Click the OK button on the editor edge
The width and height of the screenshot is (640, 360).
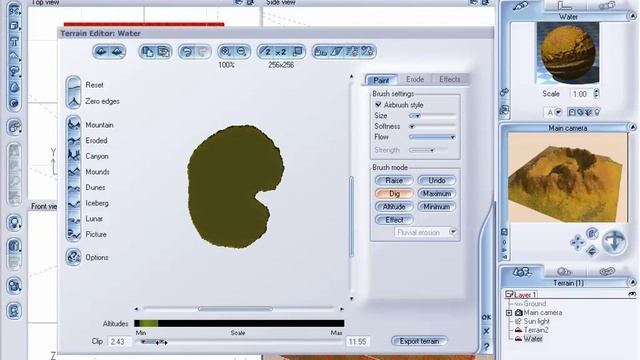(x=486, y=317)
